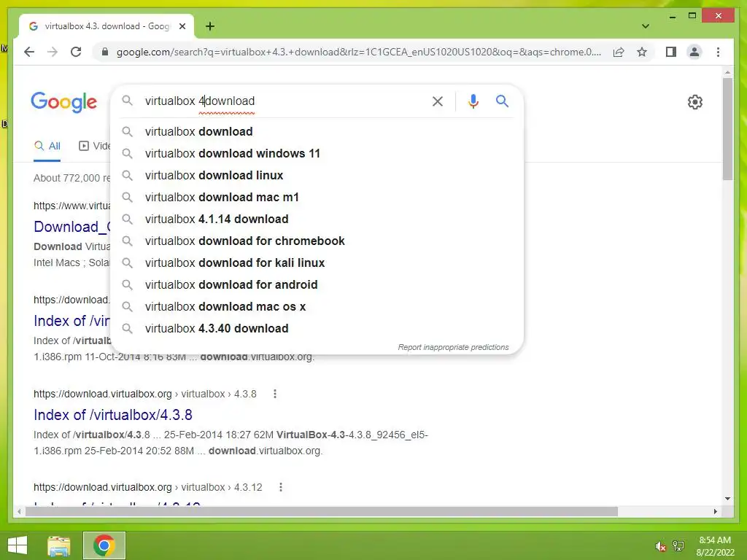
Task: View site info via the padlock icon
Action: click(105, 52)
